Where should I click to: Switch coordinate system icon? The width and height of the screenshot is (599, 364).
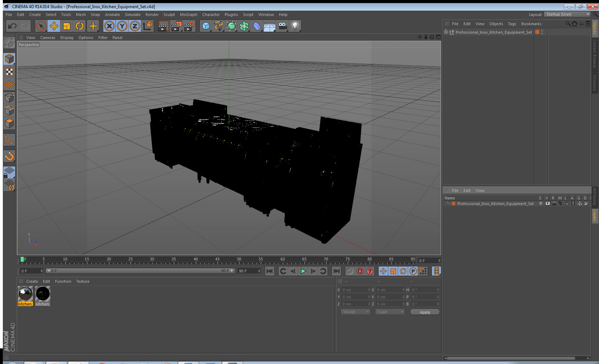[148, 26]
